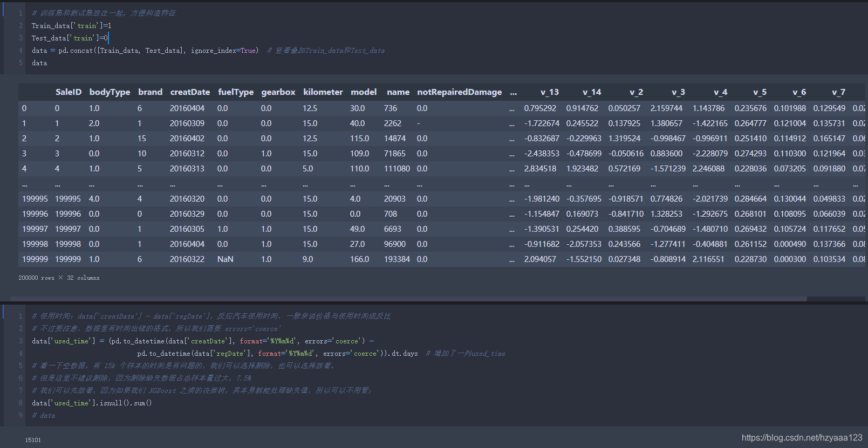Image resolution: width=868 pixels, height=448 pixels.
Task: Click the v_13 column header
Action: pyautogui.click(x=550, y=92)
